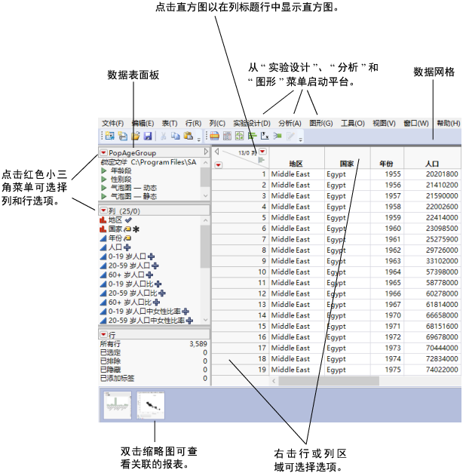The image size is (466, 476).
Task: Open the 工具(O) menu
Action: click(353, 123)
